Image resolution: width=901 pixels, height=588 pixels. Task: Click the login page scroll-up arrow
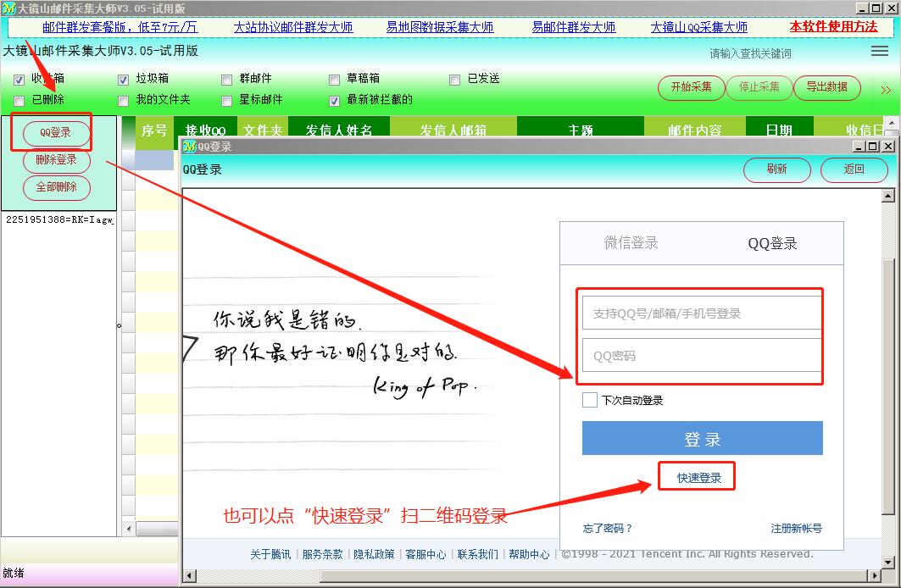click(888, 196)
